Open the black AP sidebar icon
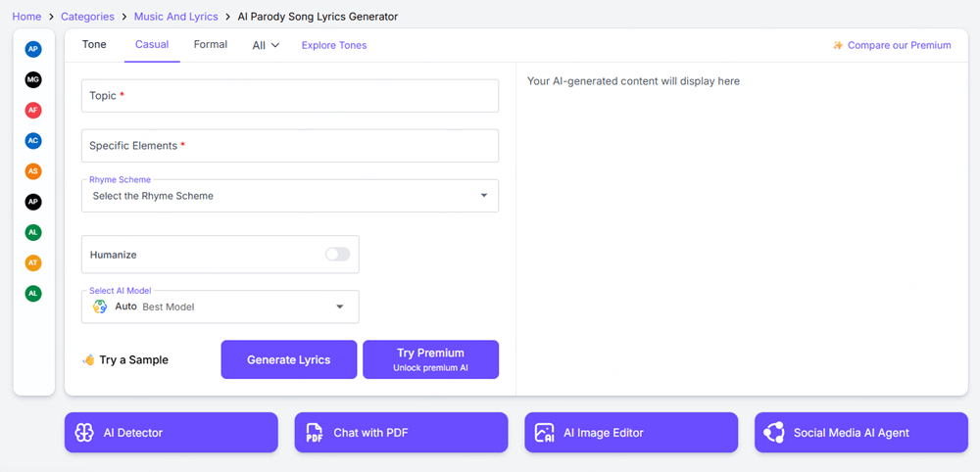 pyautogui.click(x=33, y=202)
